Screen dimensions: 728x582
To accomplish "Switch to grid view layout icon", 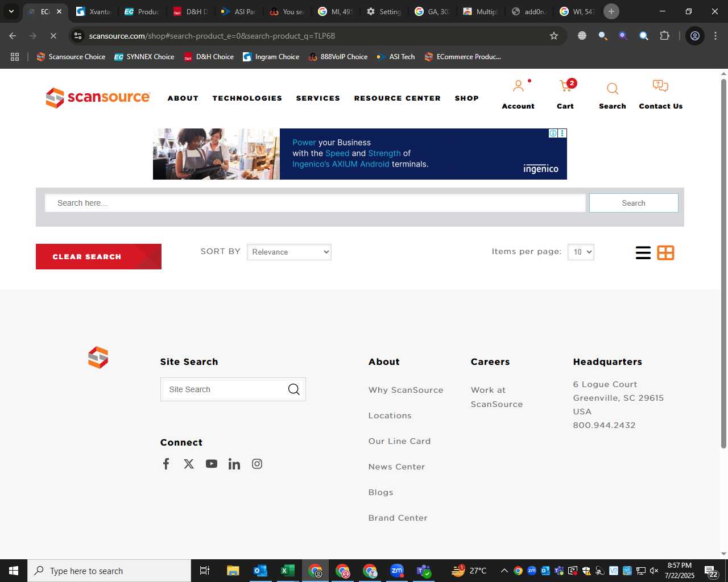I will pyautogui.click(x=665, y=253).
